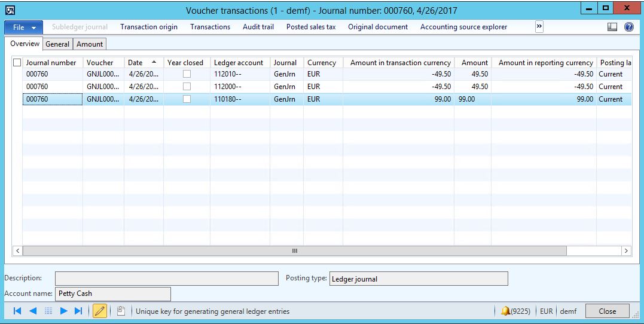
Task: Switch to the General tab
Action: point(57,44)
